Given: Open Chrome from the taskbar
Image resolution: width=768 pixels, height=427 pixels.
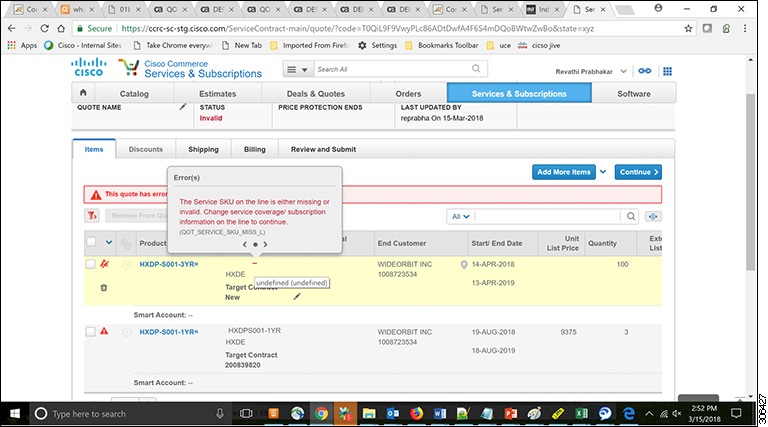Looking at the screenshot, I should click(321, 414).
